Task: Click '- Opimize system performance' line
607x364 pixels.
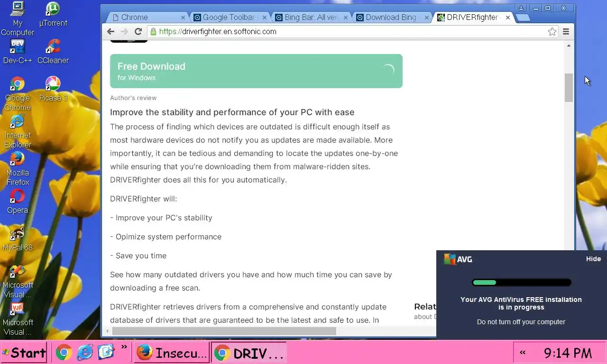Action: tap(166, 237)
